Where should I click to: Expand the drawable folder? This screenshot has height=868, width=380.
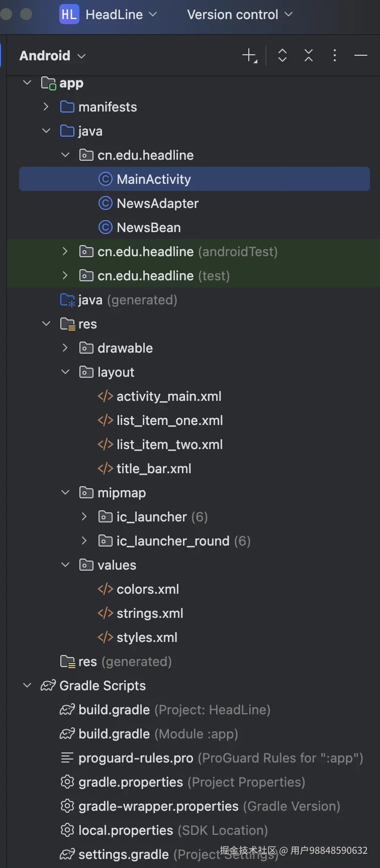point(65,348)
